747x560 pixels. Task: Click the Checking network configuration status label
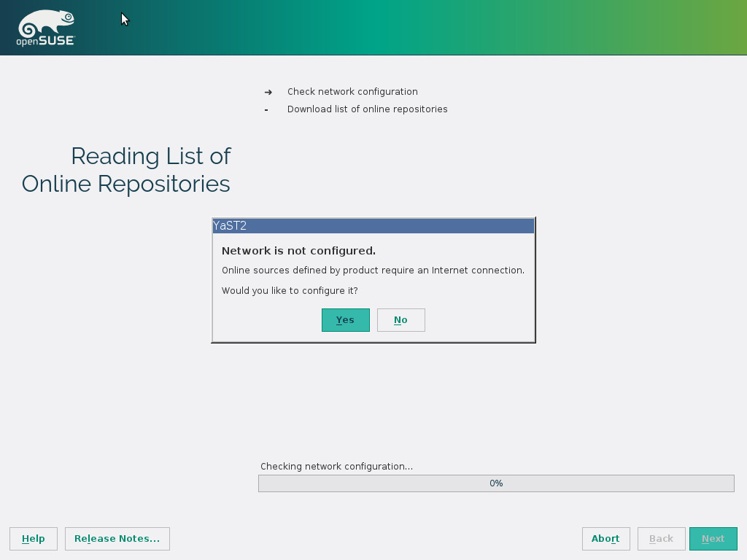[336, 467]
